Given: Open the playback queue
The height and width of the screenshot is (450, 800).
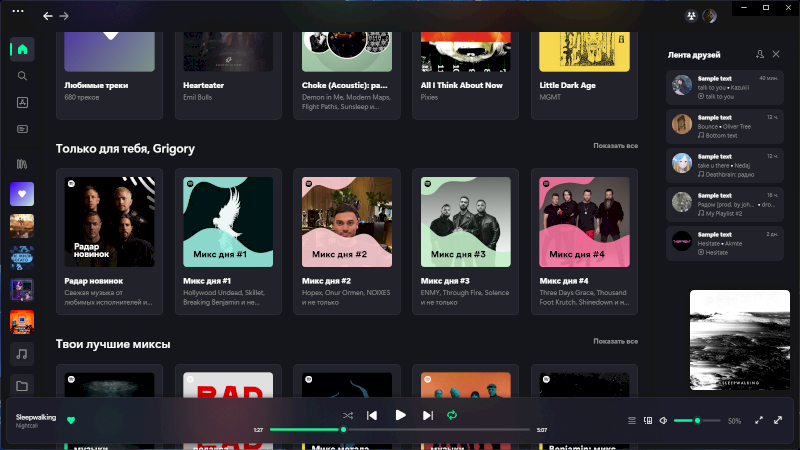Looking at the screenshot, I should (631, 421).
